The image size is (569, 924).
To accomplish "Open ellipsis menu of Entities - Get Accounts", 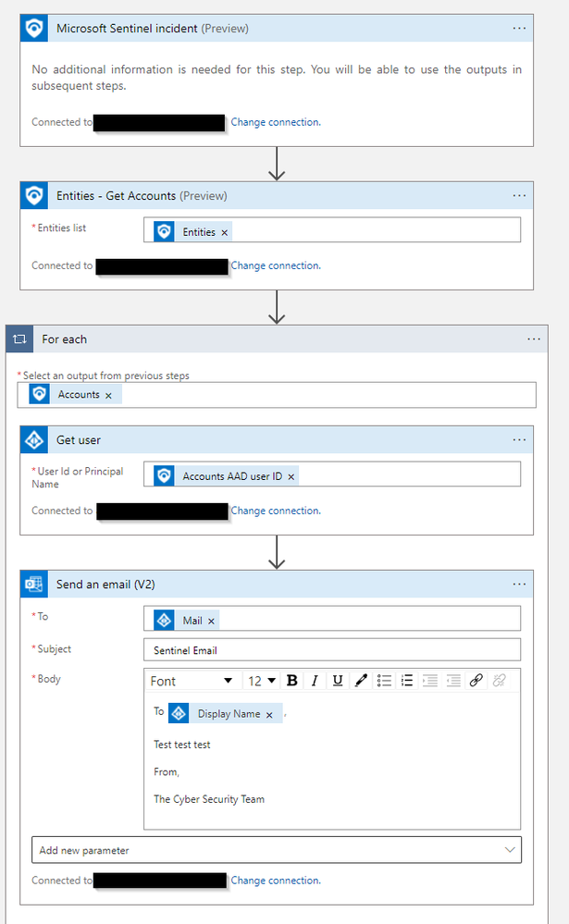I will (519, 196).
